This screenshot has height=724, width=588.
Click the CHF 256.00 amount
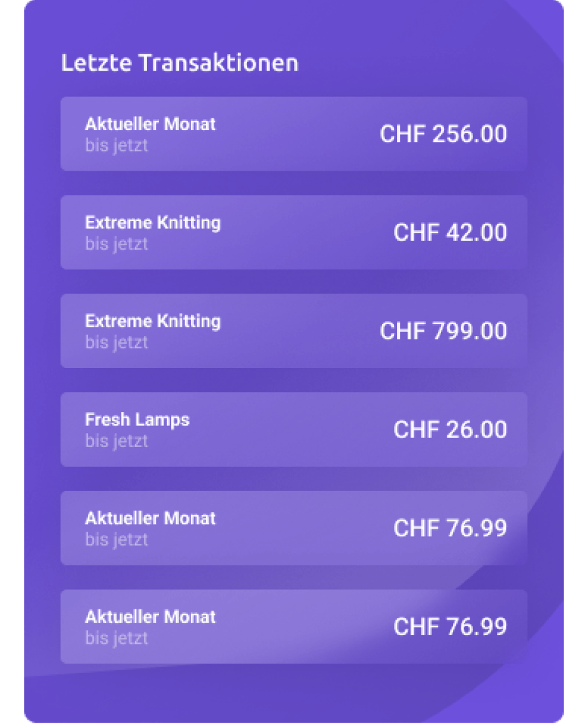click(x=443, y=134)
